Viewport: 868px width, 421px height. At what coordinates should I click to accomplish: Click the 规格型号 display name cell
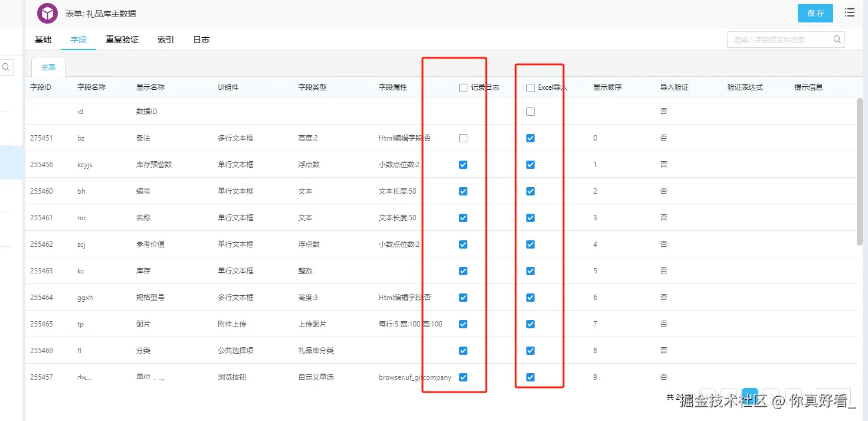click(x=150, y=298)
